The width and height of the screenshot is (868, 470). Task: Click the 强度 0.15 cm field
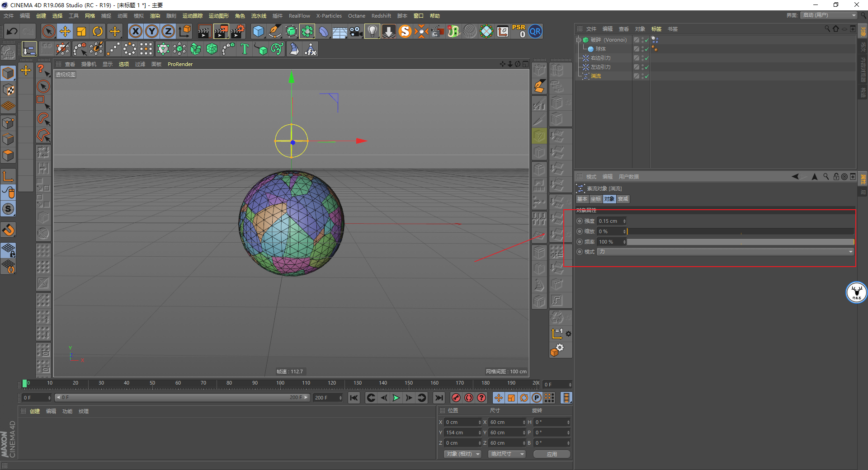pos(612,221)
